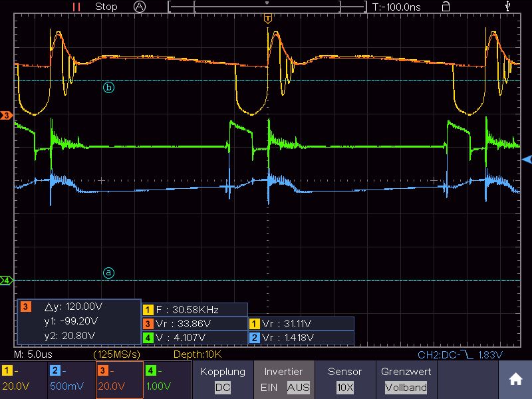Select the orange T trigger position marker
The width and height of the screenshot is (532, 399).
click(268, 18)
